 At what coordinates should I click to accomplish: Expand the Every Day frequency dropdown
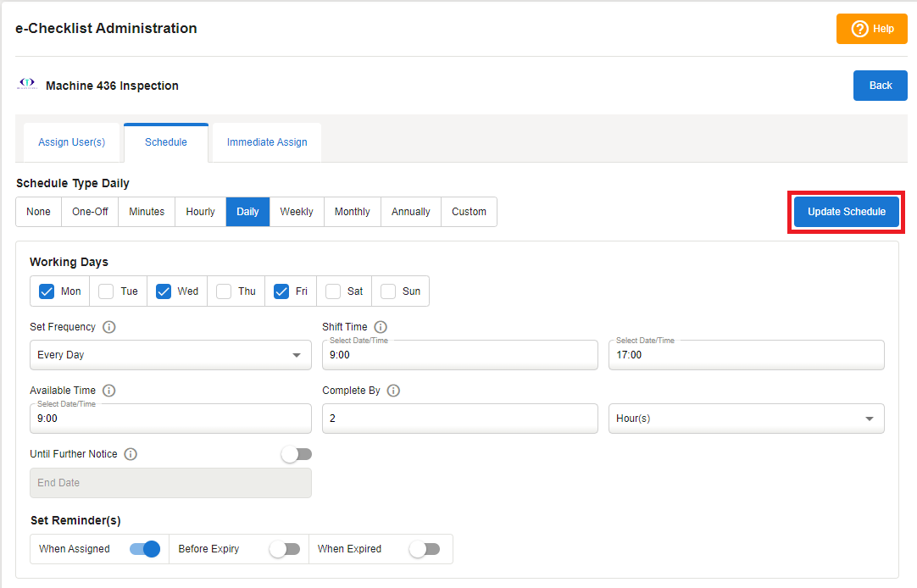[x=169, y=355]
